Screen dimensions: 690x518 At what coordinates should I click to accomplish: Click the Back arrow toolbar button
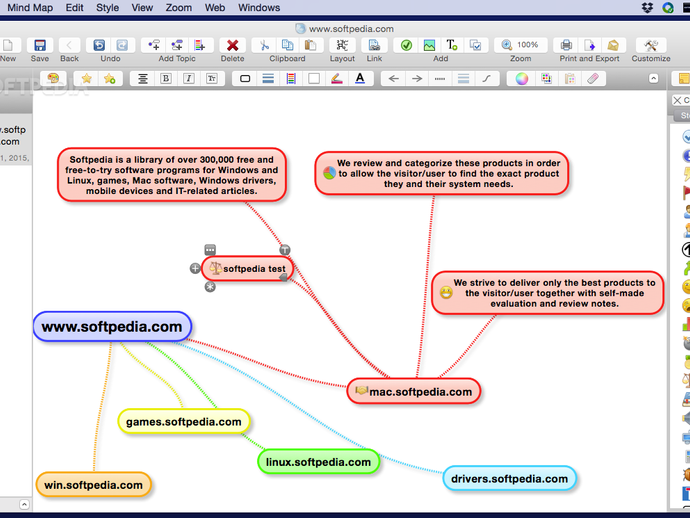pos(69,45)
